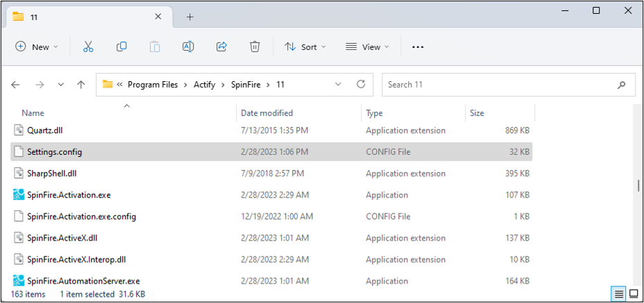Expand address bar history dropdown
The width and height of the screenshot is (644, 303).
pos(338,84)
